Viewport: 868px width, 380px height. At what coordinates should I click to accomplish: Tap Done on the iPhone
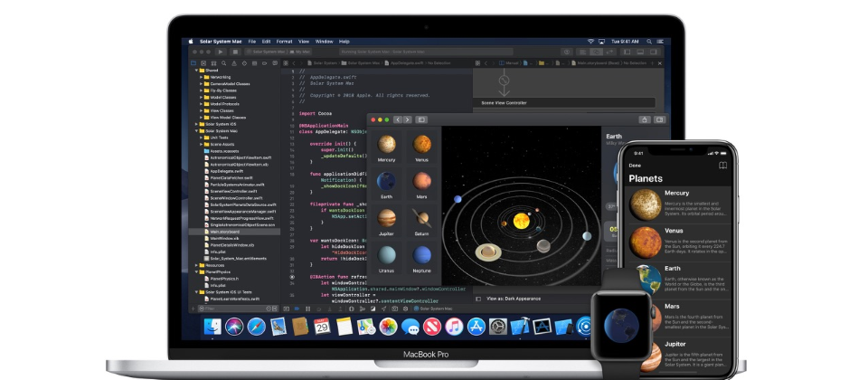tap(635, 165)
